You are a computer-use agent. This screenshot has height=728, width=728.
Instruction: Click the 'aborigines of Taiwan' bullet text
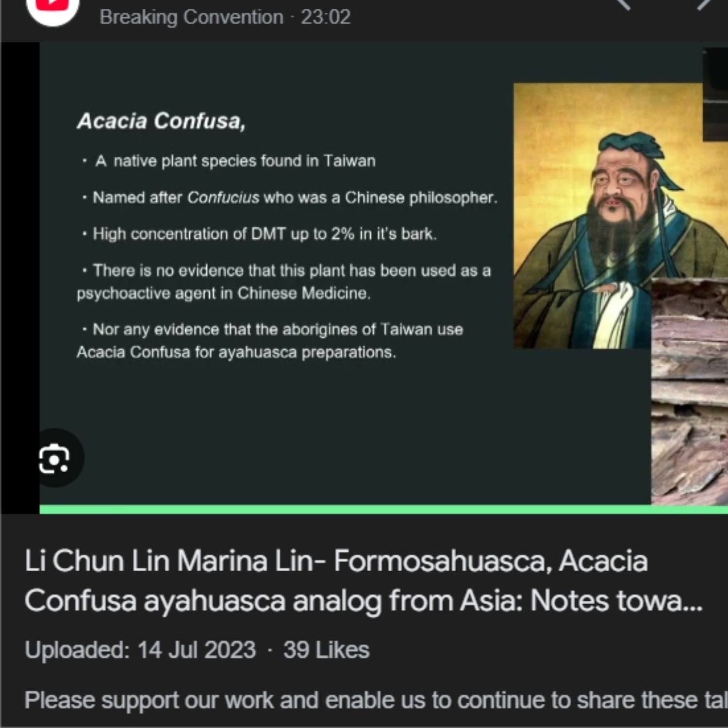270,341
